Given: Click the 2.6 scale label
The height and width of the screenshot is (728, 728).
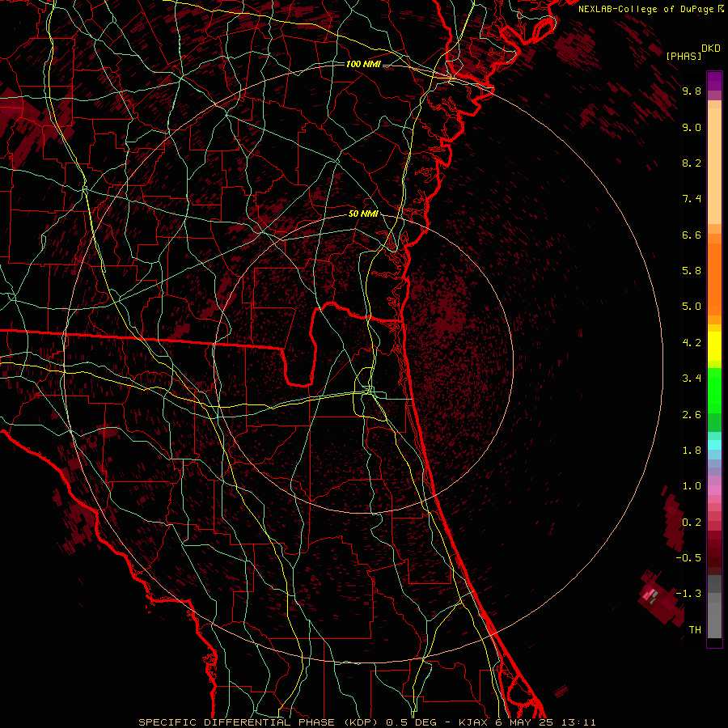Looking at the screenshot, I should pyautogui.click(x=692, y=414).
